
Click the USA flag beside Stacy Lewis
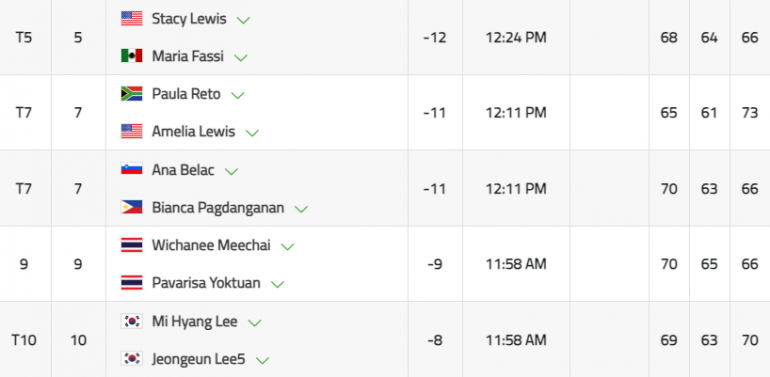pos(132,19)
